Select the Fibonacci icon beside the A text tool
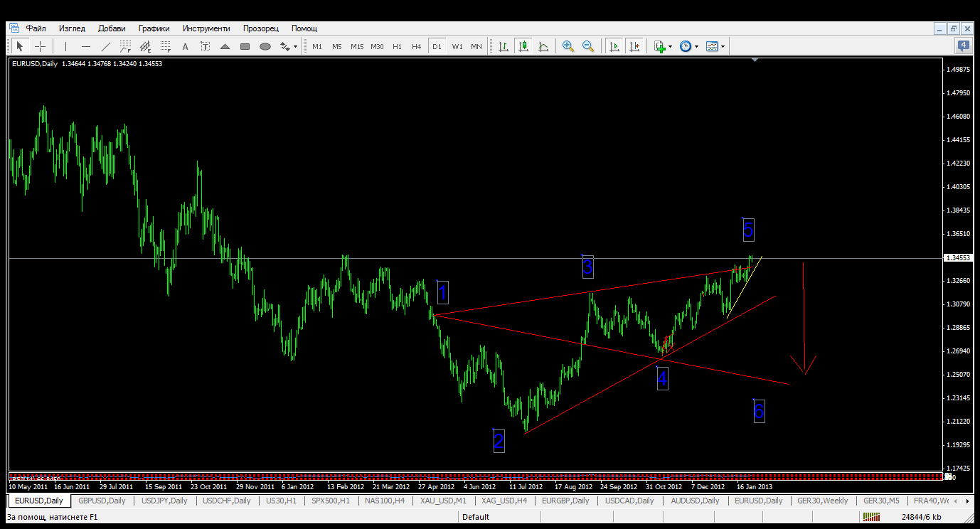Image resolution: width=980 pixels, height=529 pixels. coord(165,46)
